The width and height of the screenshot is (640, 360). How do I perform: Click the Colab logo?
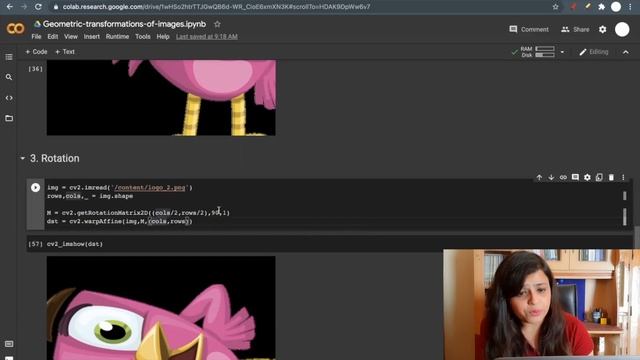(16, 29)
